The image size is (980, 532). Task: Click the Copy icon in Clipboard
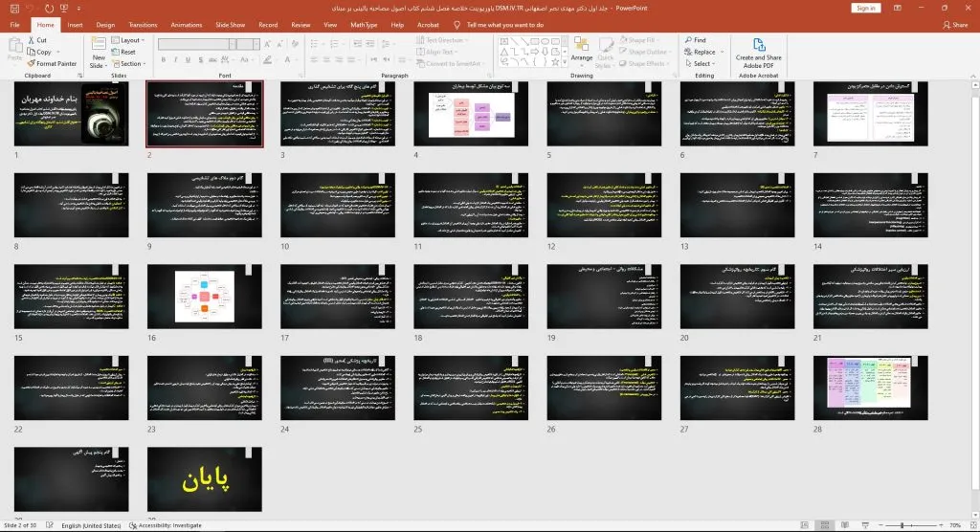click(x=32, y=52)
